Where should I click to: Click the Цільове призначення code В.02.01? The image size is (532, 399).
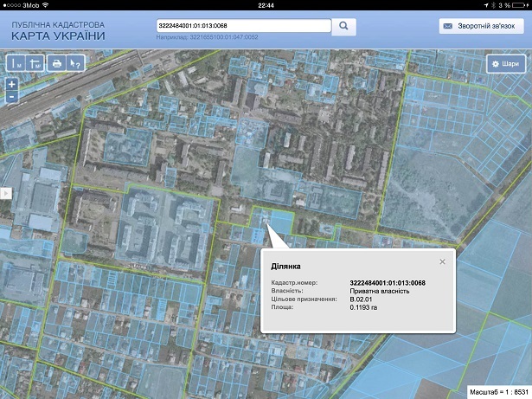(x=363, y=299)
